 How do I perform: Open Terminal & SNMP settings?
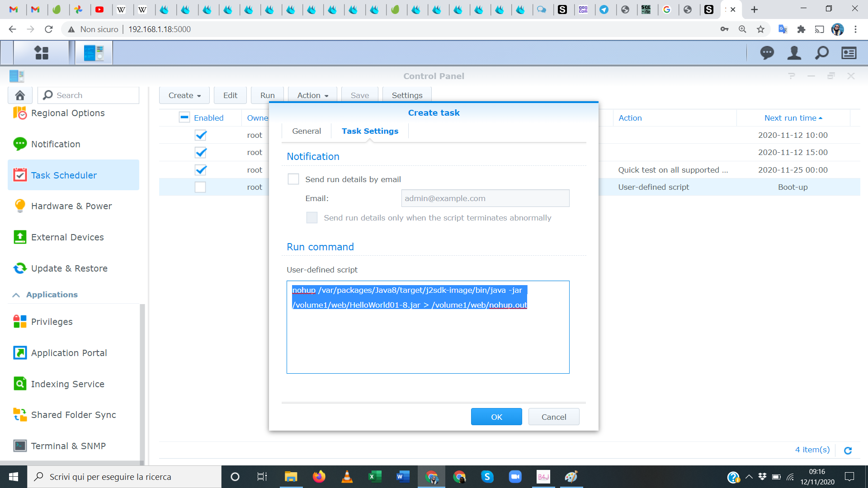[68, 446]
